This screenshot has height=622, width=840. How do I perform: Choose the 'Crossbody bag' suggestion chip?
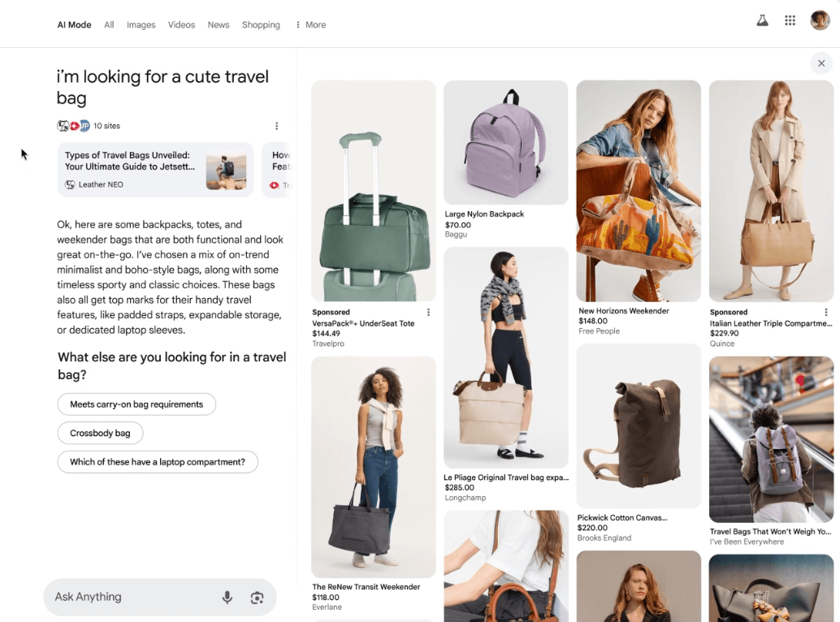[x=100, y=433]
